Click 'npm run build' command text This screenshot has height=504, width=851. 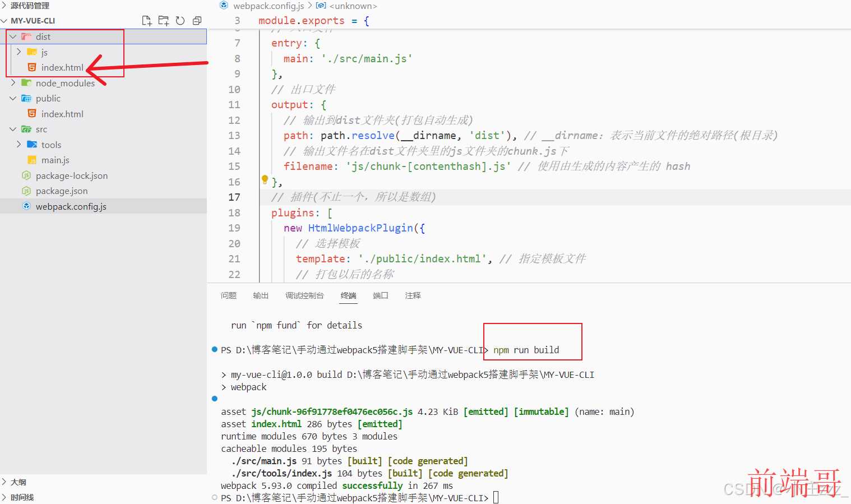(x=526, y=350)
